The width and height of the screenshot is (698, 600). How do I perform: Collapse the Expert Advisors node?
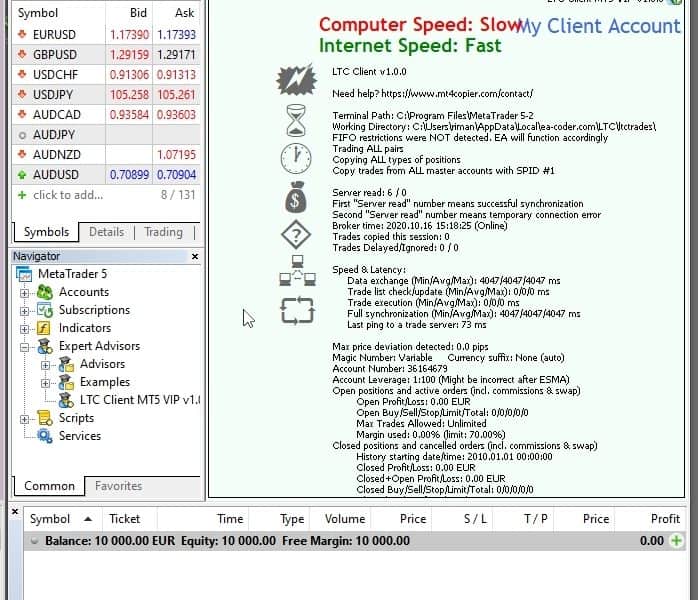pyautogui.click(x=24, y=347)
